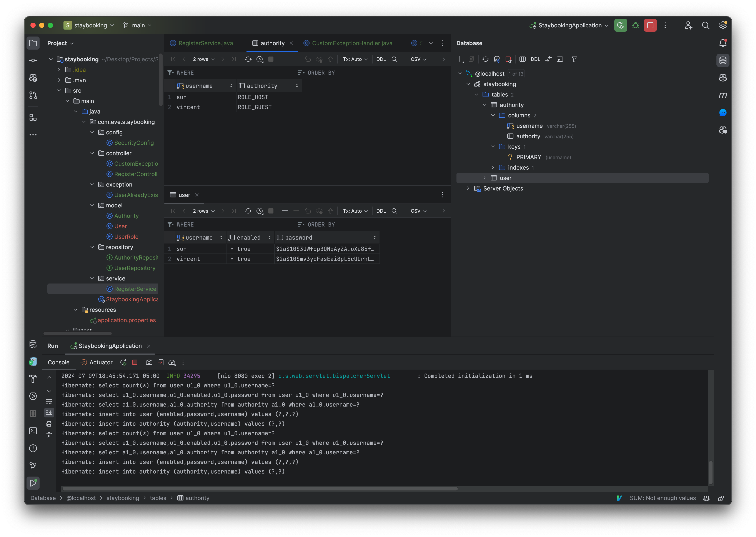Select RegisterService.java in the project tree
This screenshot has width=756, height=537.
tap(135, 289)
